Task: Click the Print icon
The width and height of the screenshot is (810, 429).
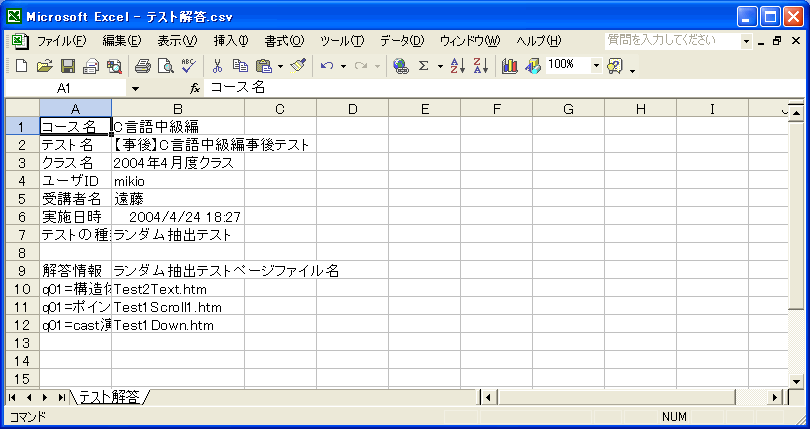Action: (143, 66)
